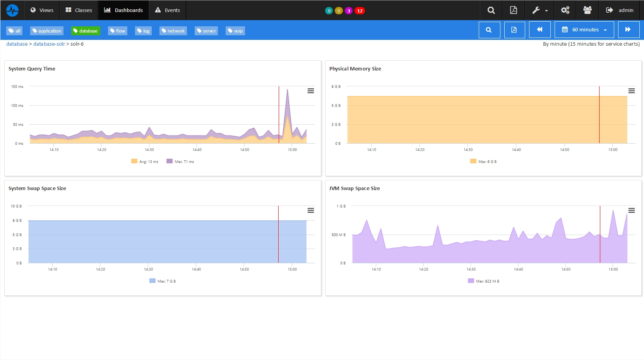Go back in time with rewind arrows
This screenshot has width=644, height=360.
pos(540,30)
